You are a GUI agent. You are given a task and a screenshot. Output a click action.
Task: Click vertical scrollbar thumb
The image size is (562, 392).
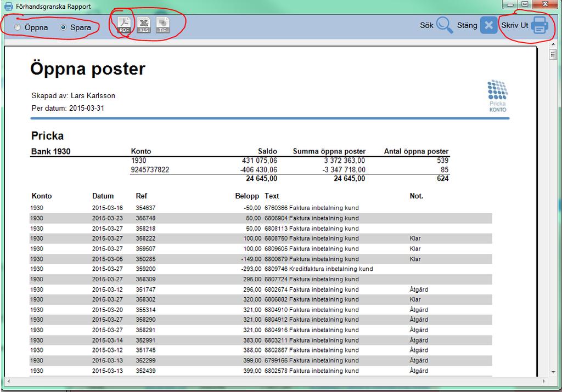552,55
